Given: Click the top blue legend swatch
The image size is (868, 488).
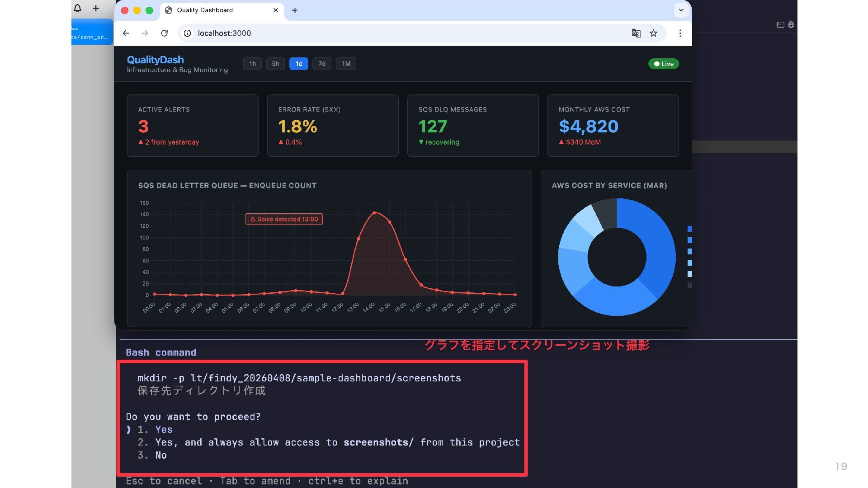Looking at the screenshot, I should 689,229.
